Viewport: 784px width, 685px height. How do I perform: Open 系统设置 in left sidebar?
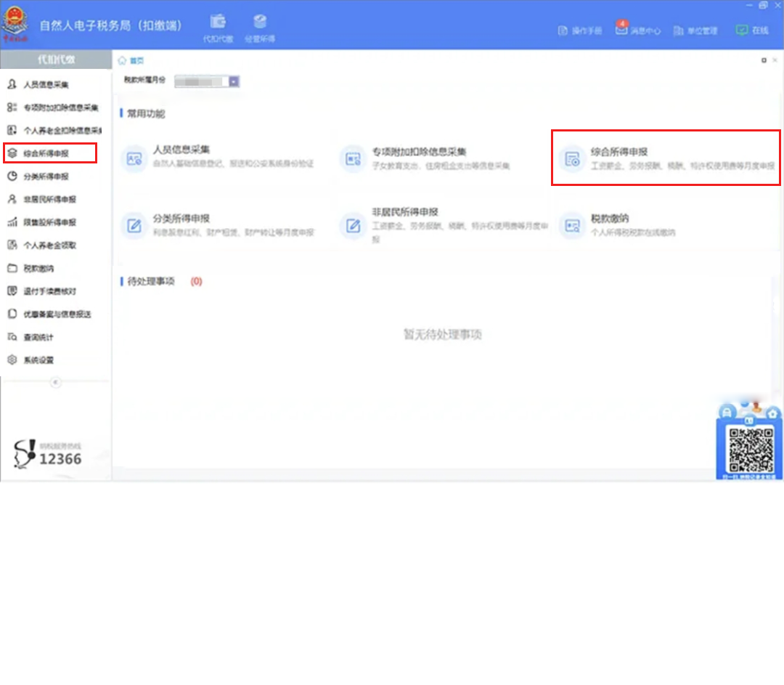tap(38, 360)
